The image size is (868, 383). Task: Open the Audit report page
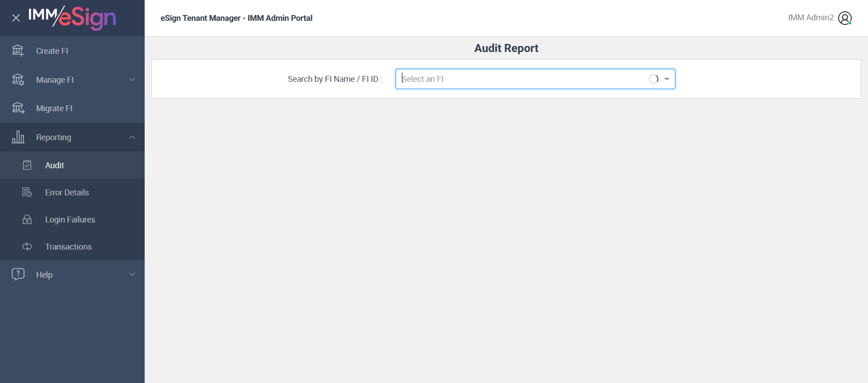(72, 165)
